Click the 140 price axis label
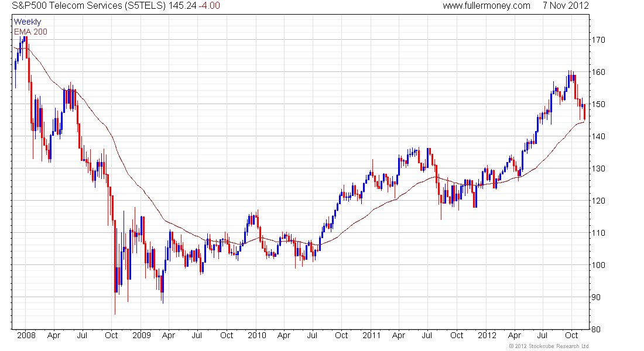The image size is (644, 351). 598,136
